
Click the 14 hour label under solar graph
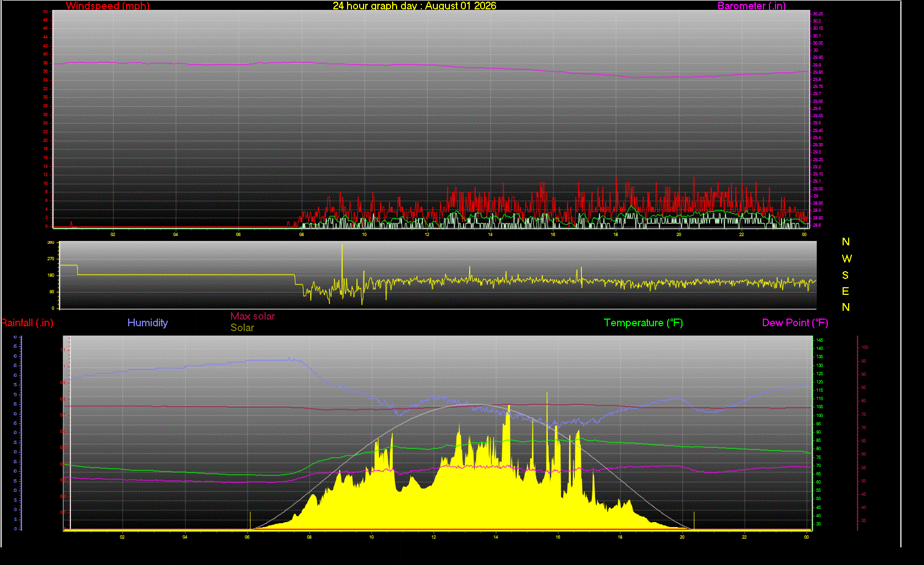[x=496, y=537]
